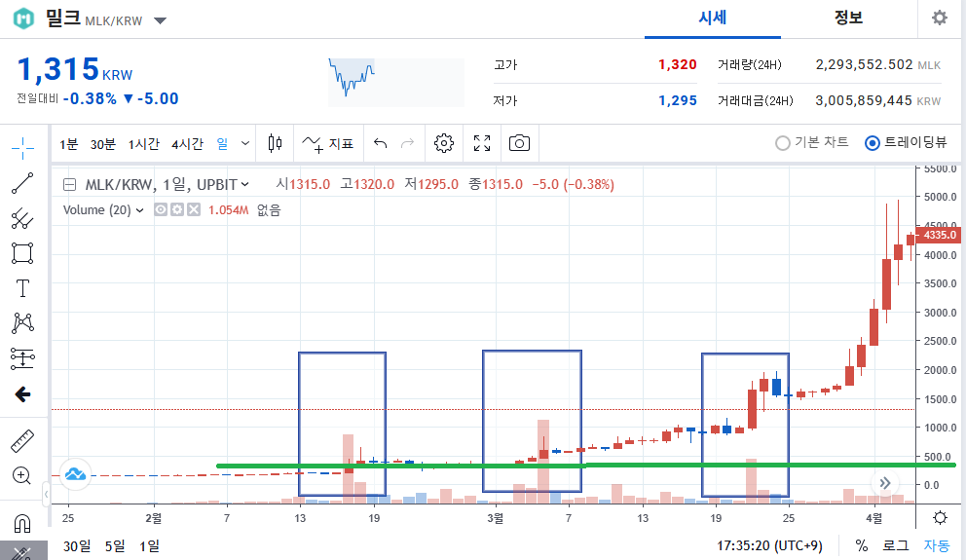Select the text annotation tool
This screenshot has height=560, width=966.
click(x=22, y=288)
